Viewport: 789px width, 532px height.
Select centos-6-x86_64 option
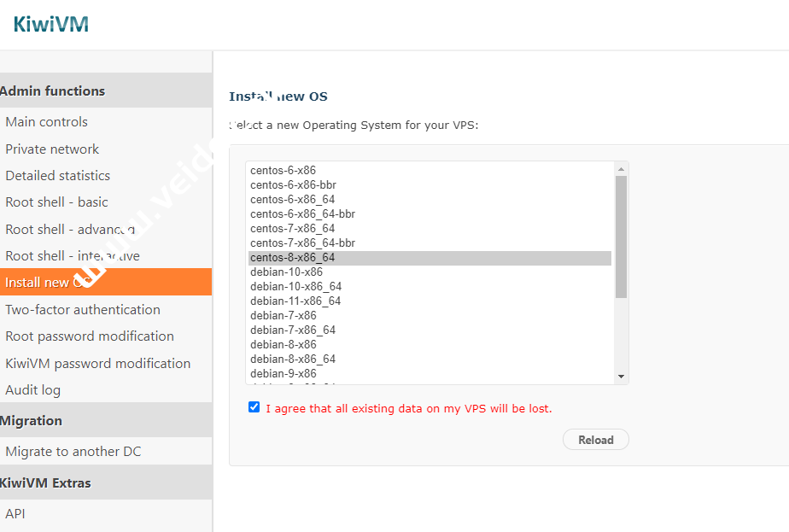[430, 199]
